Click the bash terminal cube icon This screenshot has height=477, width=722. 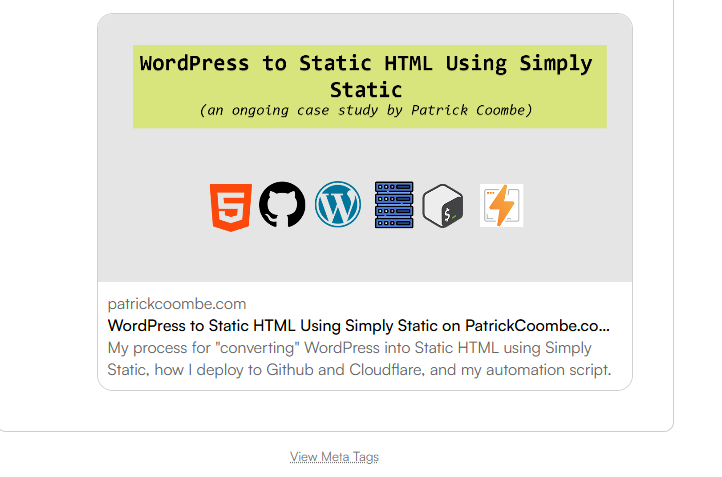[443, 206]
